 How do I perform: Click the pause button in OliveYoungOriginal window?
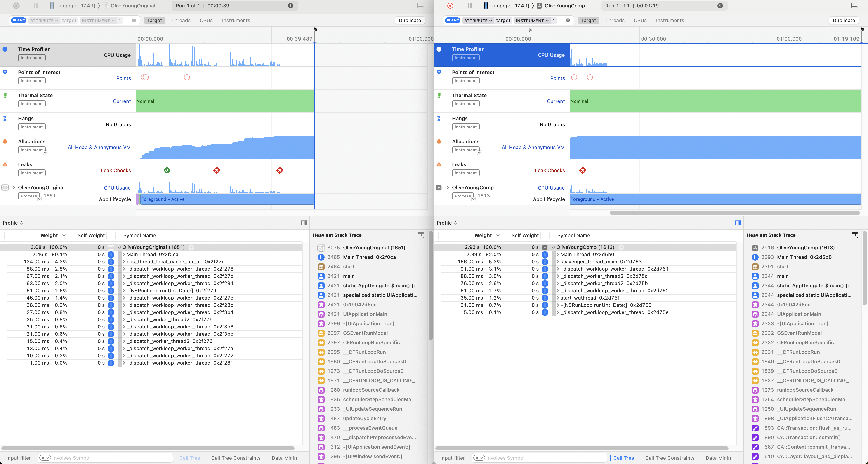point(36,6)
